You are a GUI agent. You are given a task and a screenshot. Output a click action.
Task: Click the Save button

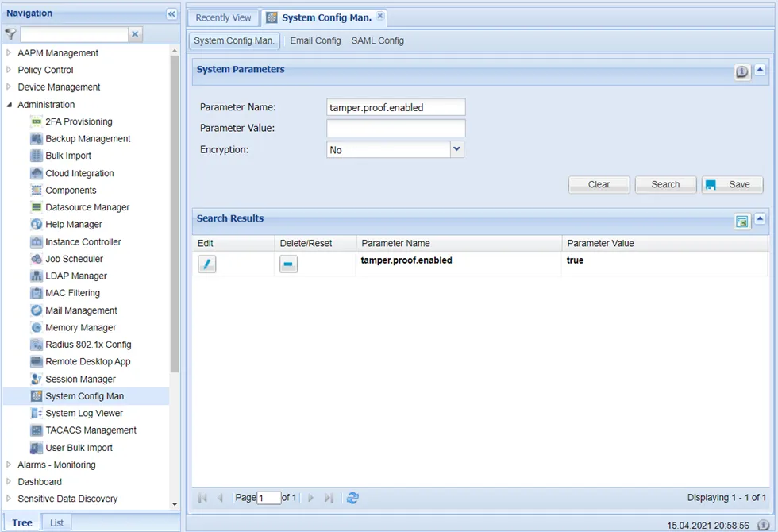(x=732, y=184)
